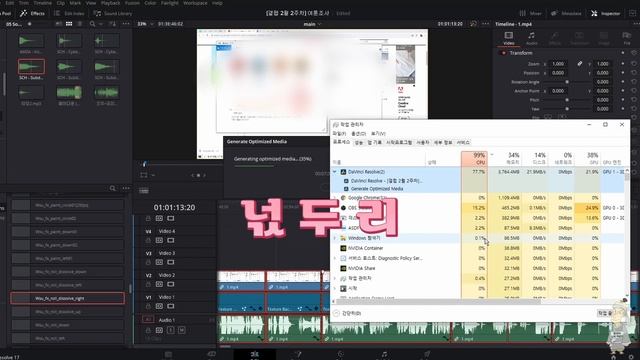This screenshot has height=360, width=640.
Task: Toggle auto track selector on Video 4
Action: tap(159, 240)
